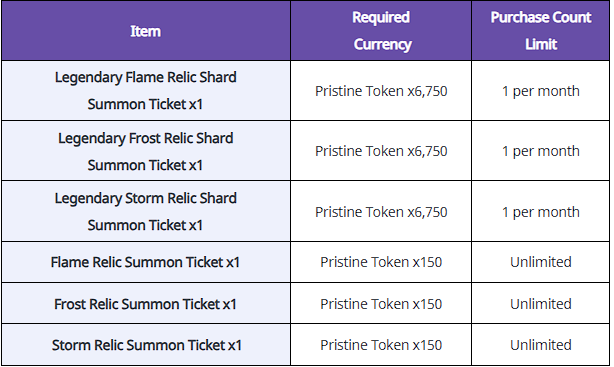Click Pristine Token x150 for Frost Relic Ticket
The height and width of the screenshot is (367, 614).
pos(381,304)
